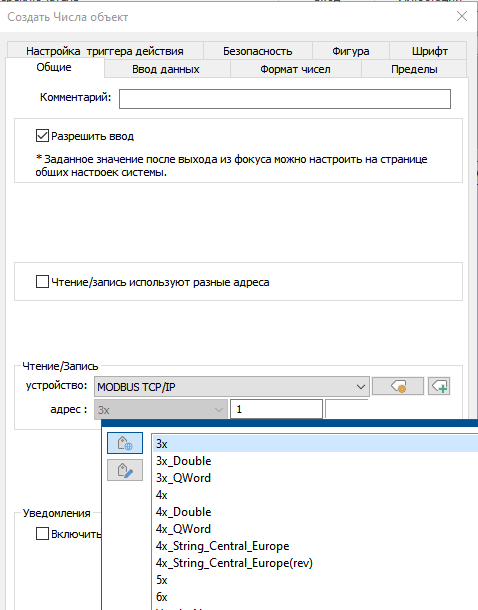Switch to the Шрифт tab

pyautogui.click(x=429, y=51)
